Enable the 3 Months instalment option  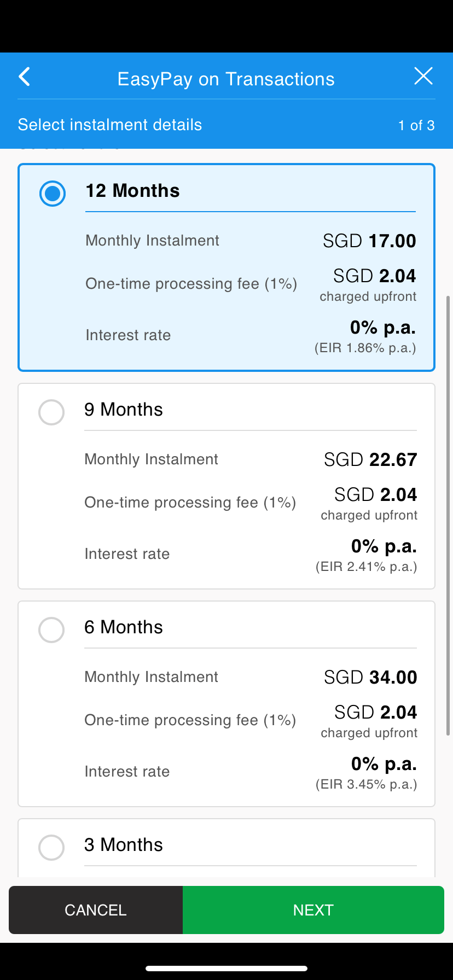[x=51, y=848]
